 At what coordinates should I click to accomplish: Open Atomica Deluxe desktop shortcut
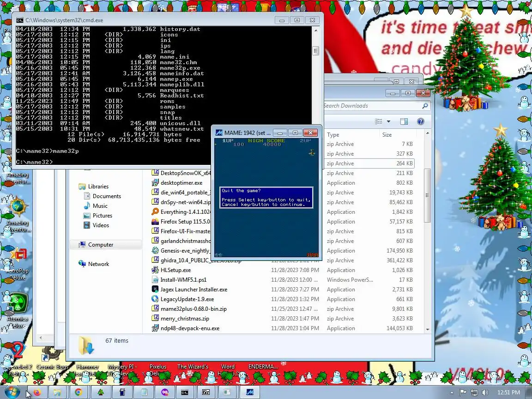pyautogui.click(x=18, y=311)
